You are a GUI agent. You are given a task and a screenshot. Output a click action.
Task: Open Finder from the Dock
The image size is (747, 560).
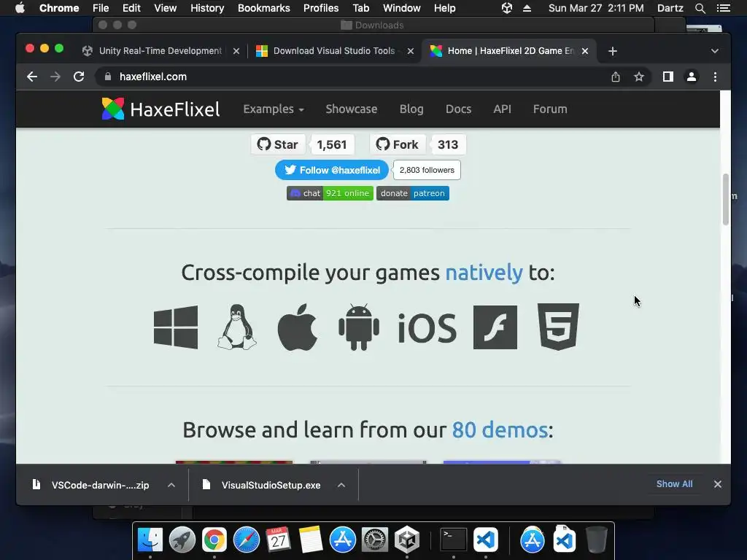tap(150, 540)
